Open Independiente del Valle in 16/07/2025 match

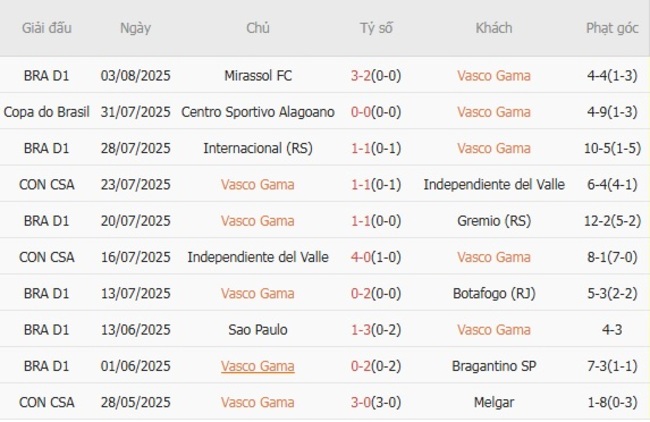(x=258, y=257)
